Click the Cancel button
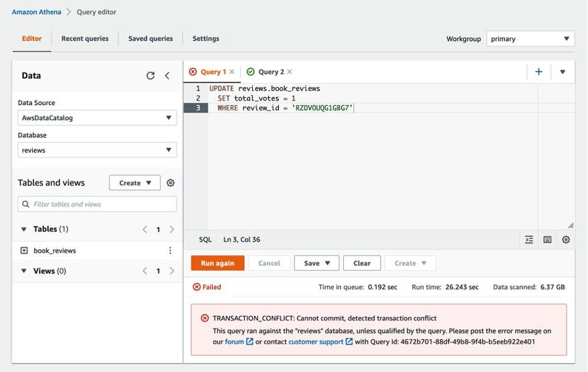 (x=269, y=263)
